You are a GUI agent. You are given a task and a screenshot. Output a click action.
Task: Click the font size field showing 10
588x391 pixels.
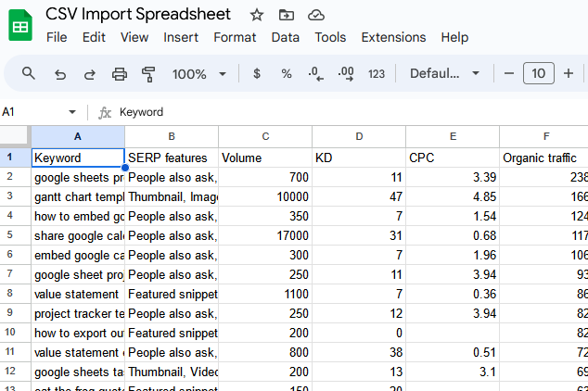click(539, 73)
